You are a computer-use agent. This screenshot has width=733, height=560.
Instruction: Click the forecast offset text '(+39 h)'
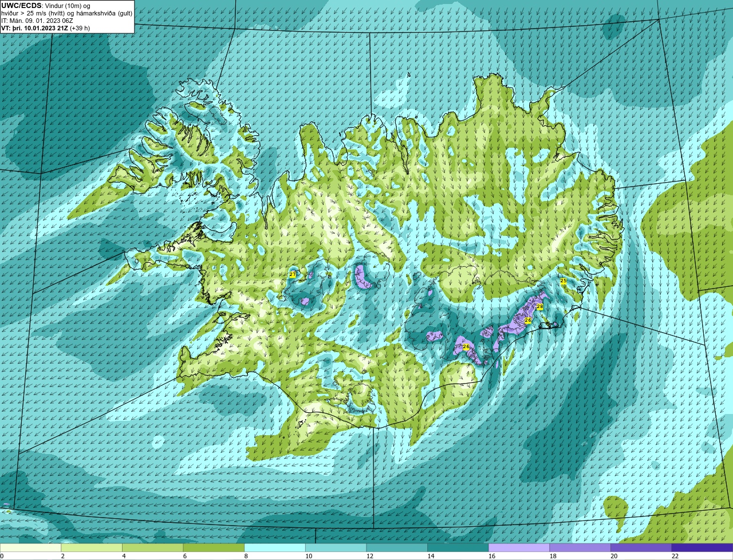tap(80, 28)
